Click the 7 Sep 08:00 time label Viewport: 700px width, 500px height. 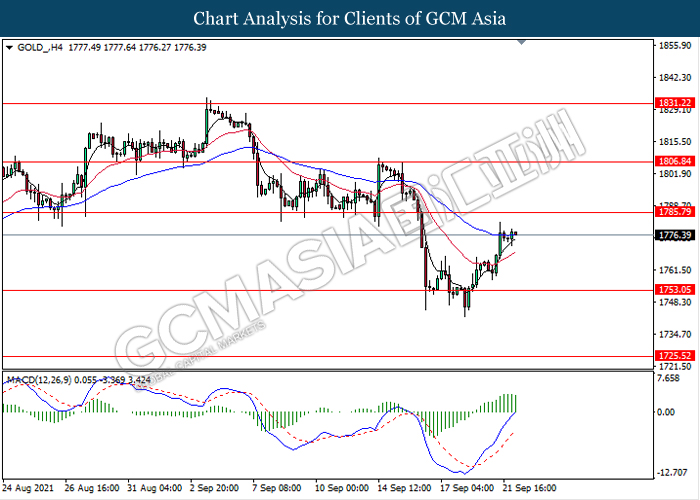click(277, 488)
